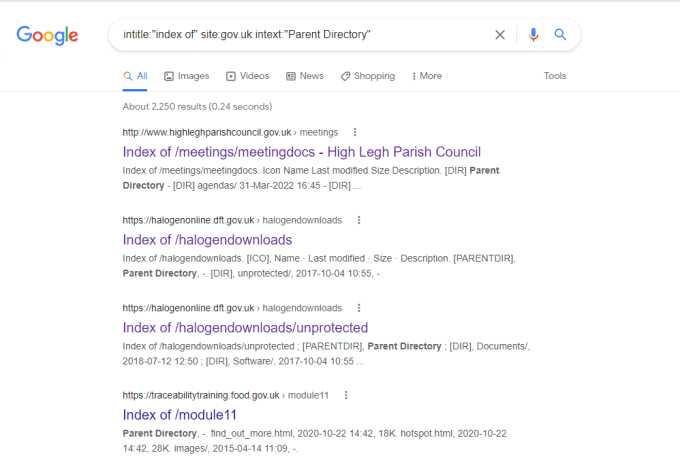Click inside the search query field
Viewport: 680px width, 470px height.
(x=300, y=35)
